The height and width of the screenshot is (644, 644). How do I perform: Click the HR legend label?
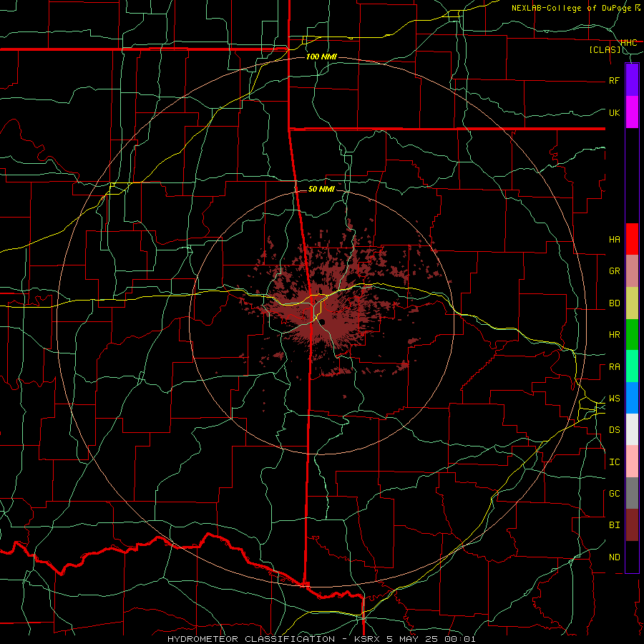(x=614, y=335)
